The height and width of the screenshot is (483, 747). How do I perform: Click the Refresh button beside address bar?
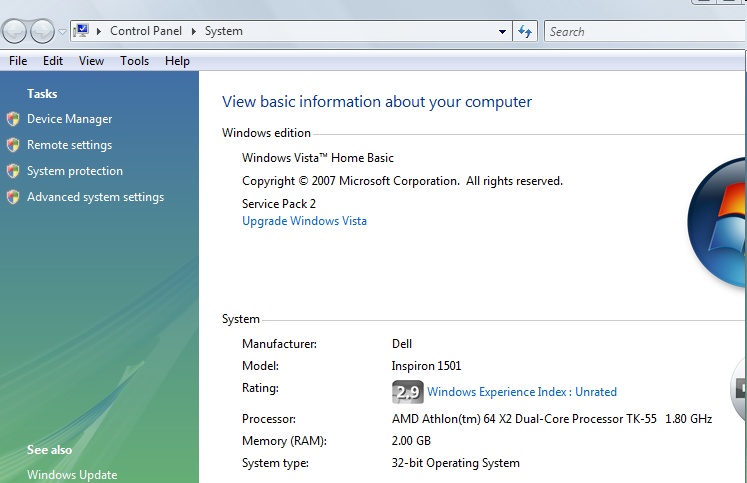[x=525, y=31]
